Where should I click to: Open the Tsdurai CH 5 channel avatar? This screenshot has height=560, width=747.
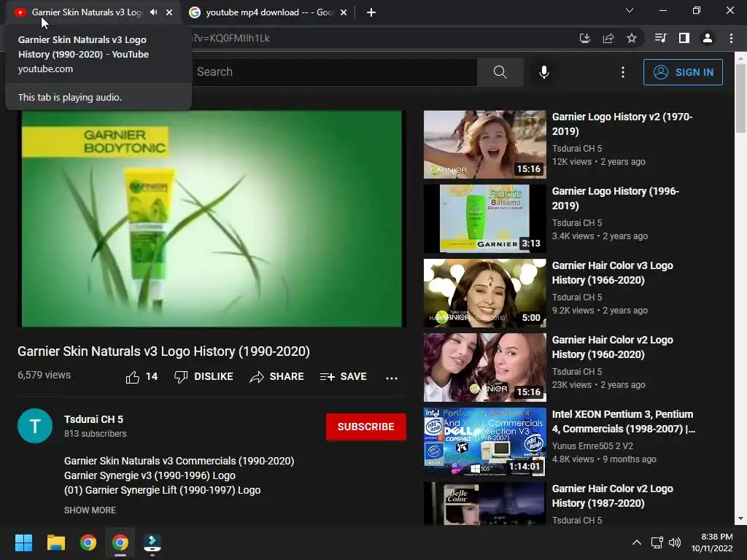(x=35, y=426)
